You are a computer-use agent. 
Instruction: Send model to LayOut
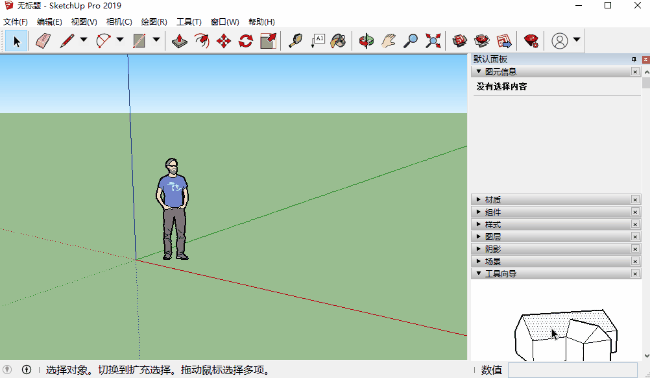tap(504, 41)
